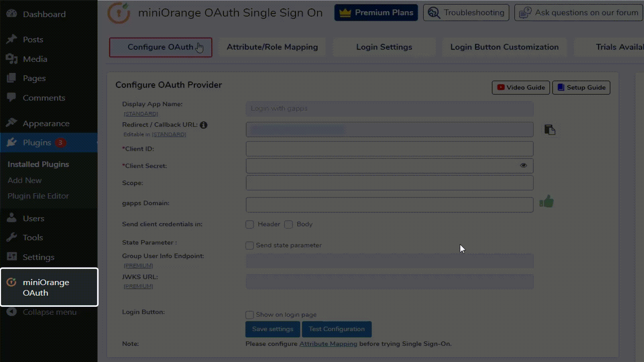The image size is (644, 362).
Task: Open the Media library from sidebar
Action: pyautogui.click(x=35, y=59)
